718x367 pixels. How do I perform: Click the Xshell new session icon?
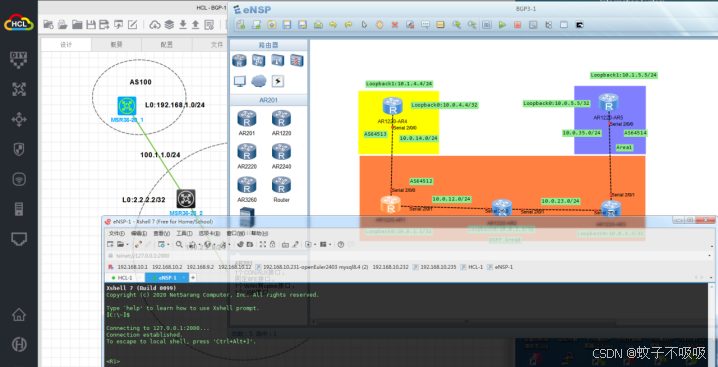(110, 245)
